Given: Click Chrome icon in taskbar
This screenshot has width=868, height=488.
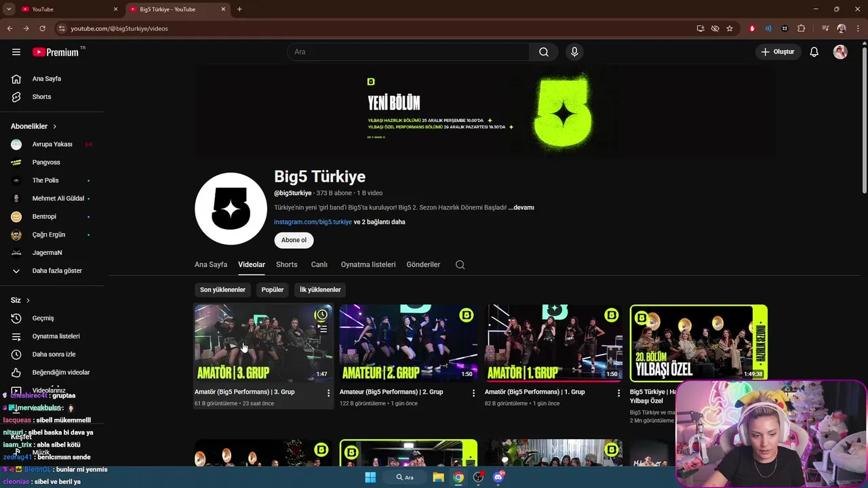Looking at the screenshot, I should tap(458, 477).
